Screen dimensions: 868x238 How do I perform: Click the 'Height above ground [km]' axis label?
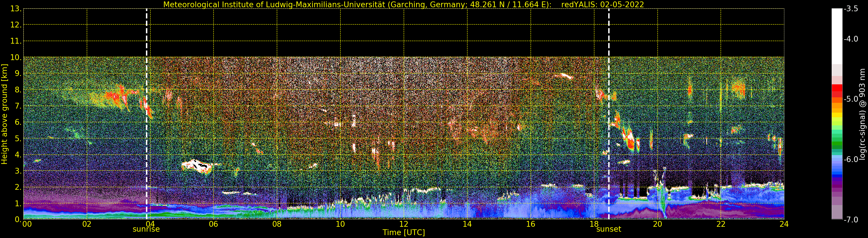[4, 114]
